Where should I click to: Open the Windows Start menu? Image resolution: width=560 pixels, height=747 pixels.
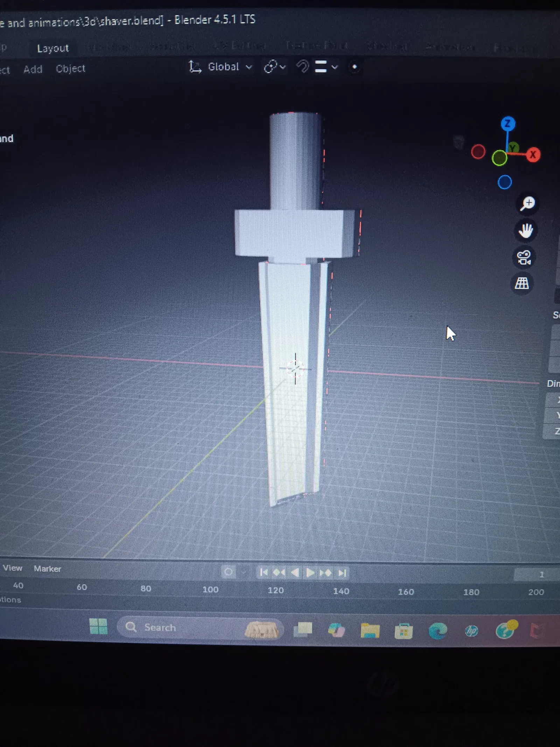[x=98, y=626]
